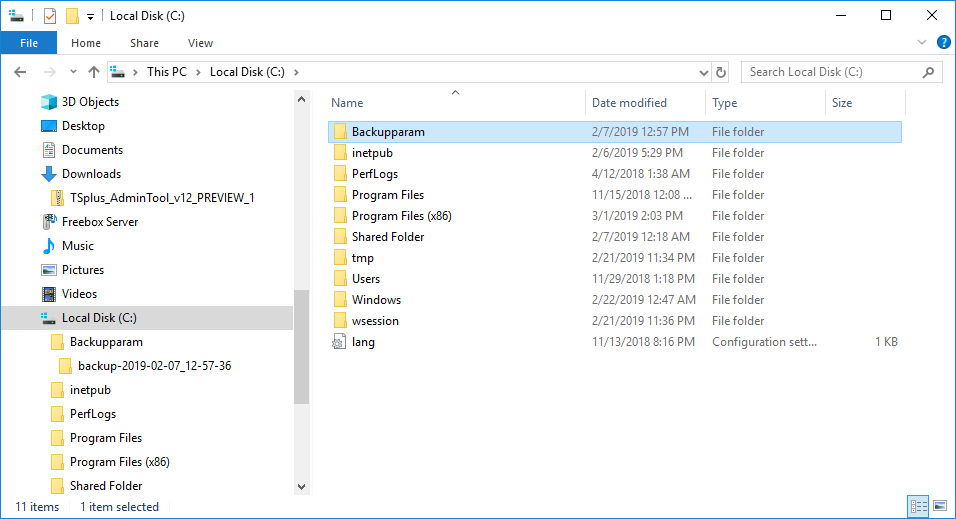Switch to the View ribbon tab
Screen dimensions: 956x519
click(x=200, y=43)
